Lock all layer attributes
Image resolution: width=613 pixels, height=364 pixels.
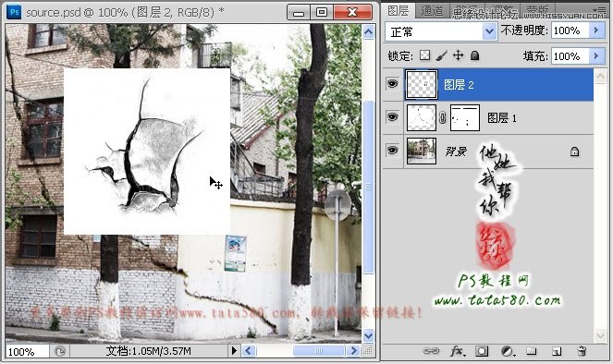[474, 55]
